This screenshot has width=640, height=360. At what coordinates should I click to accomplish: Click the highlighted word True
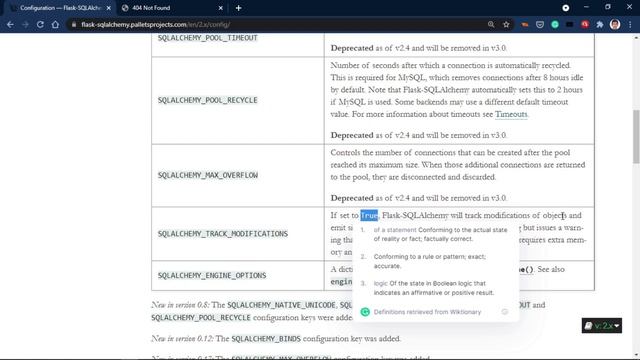coord(369,215)
